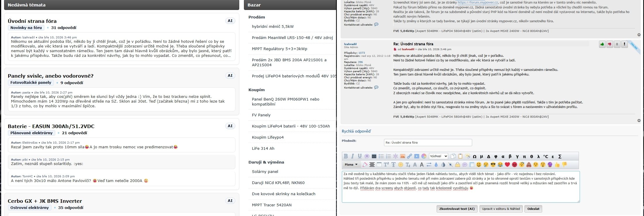Screen dimensions: 644x216
Task: Open the FV Panely wanted listing
Action: point(261,115)
